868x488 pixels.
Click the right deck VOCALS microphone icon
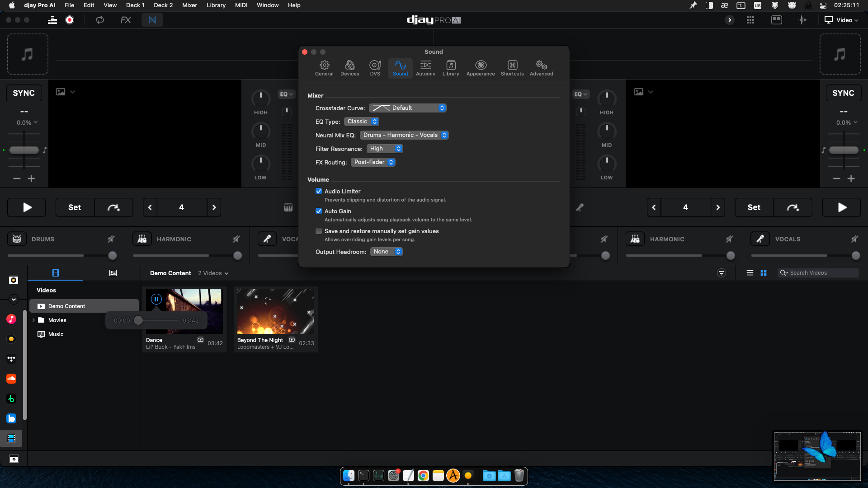coord(760,239)
